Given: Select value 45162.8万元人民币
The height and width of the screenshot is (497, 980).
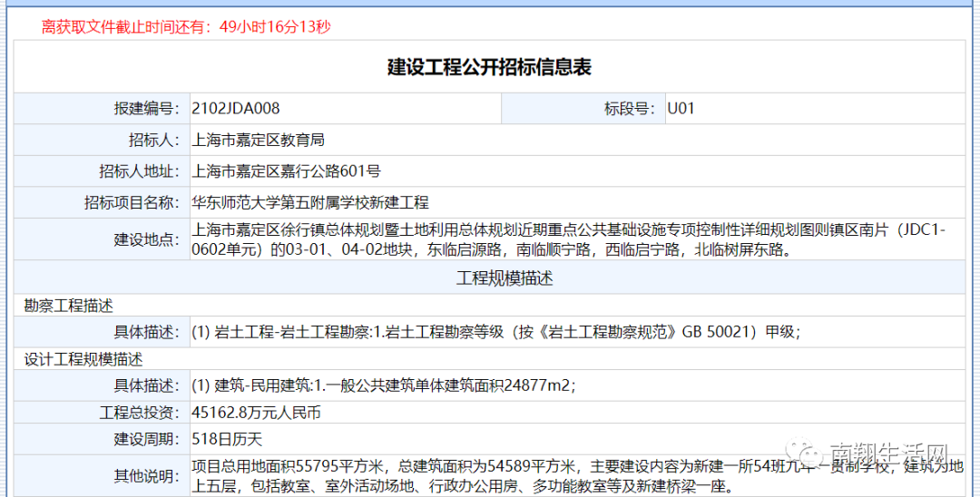Looking at the screenshot, I should (256, 413).
